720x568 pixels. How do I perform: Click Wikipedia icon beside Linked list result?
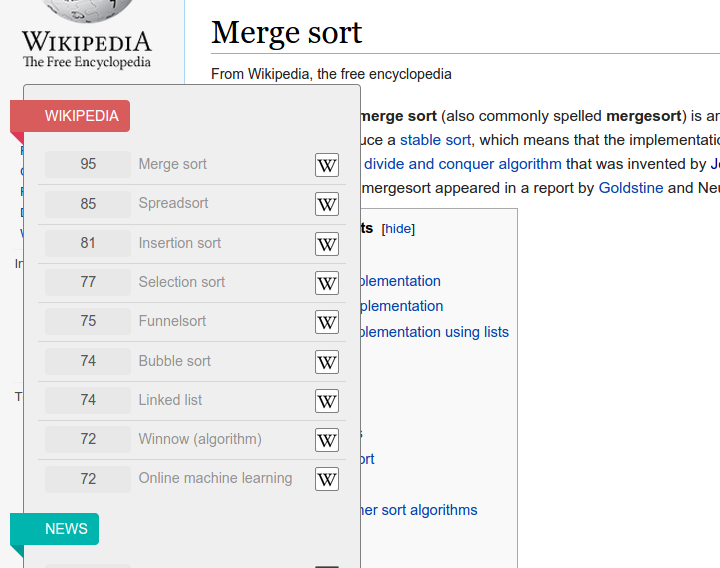tap(327, 401)
